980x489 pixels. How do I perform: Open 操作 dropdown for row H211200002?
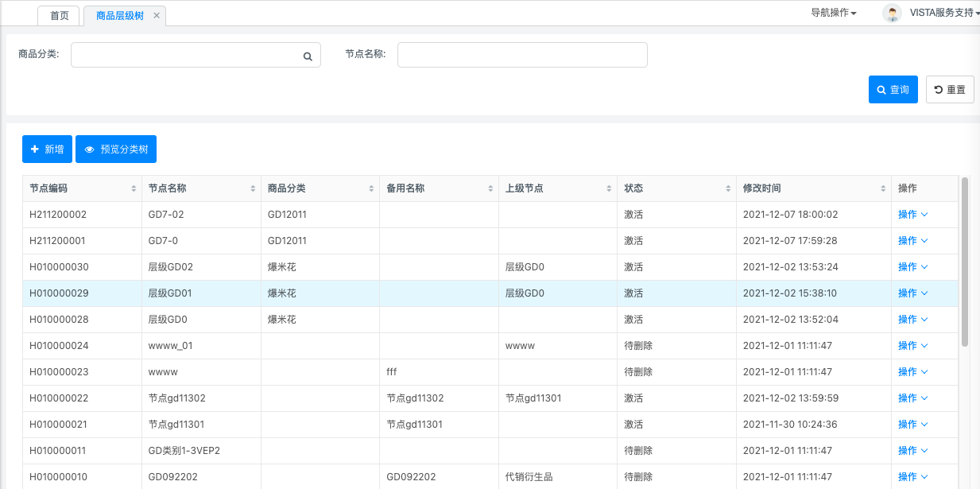click(x=912, y=215)
